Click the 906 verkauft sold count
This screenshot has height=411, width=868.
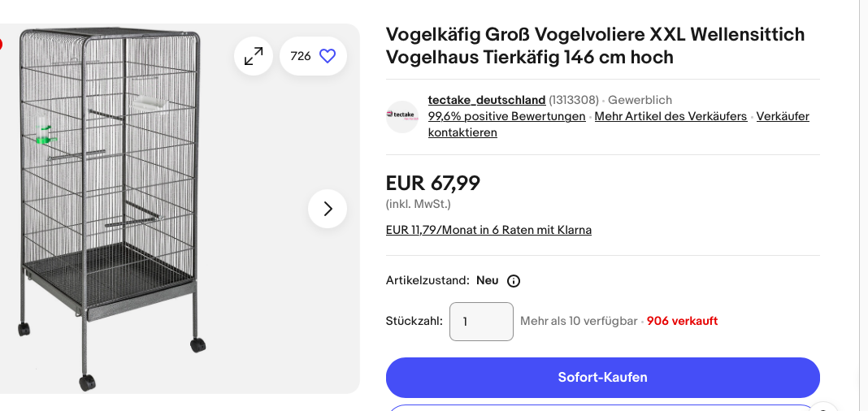point(682,322)
